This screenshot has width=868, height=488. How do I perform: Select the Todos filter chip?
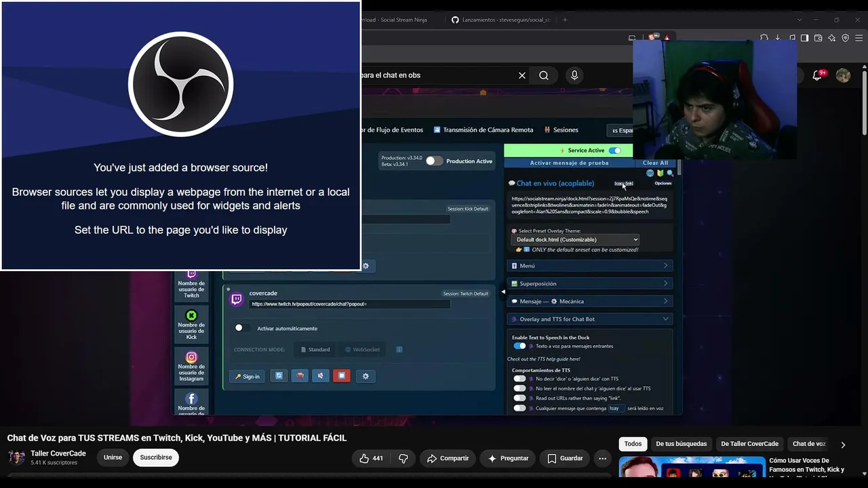click(x=633, y=444)
